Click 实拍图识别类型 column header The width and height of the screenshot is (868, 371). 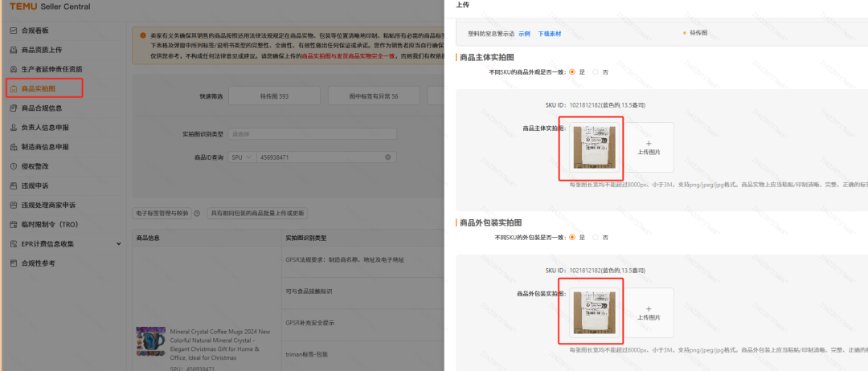(306, 238)
